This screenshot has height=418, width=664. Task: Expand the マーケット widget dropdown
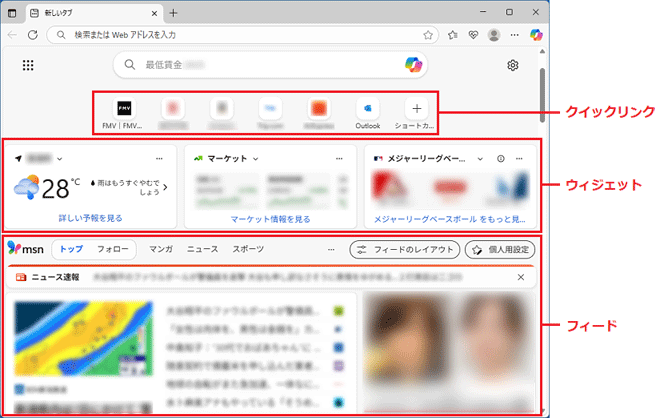[x=256, y=159]
